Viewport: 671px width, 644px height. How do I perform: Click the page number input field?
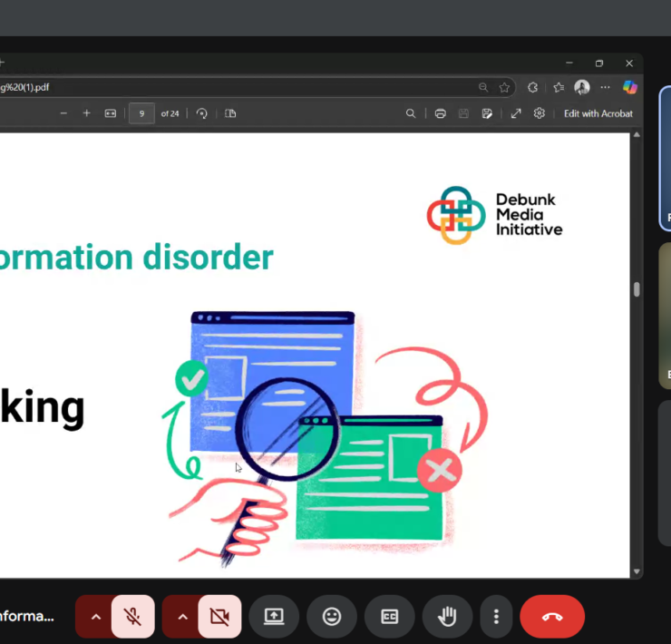[x=141, y=113]
